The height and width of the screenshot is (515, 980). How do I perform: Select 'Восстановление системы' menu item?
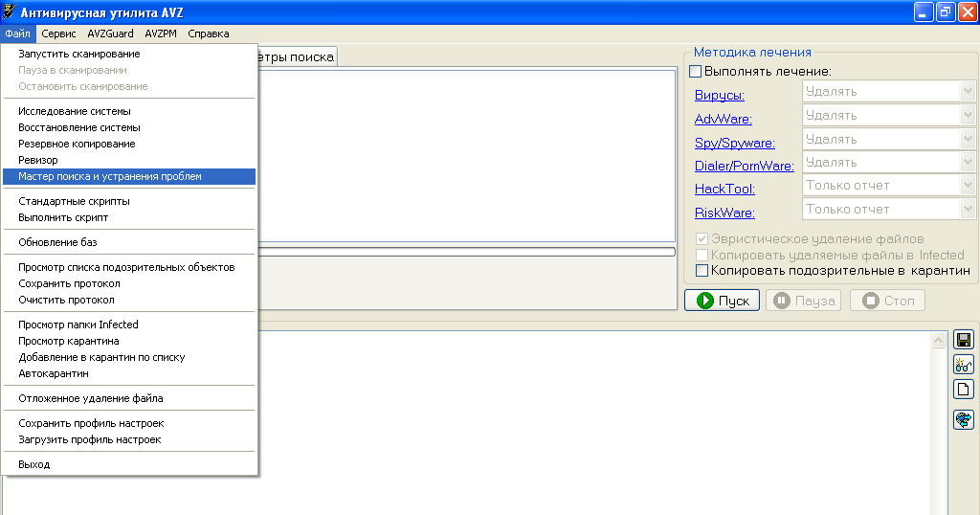point(129,127)
